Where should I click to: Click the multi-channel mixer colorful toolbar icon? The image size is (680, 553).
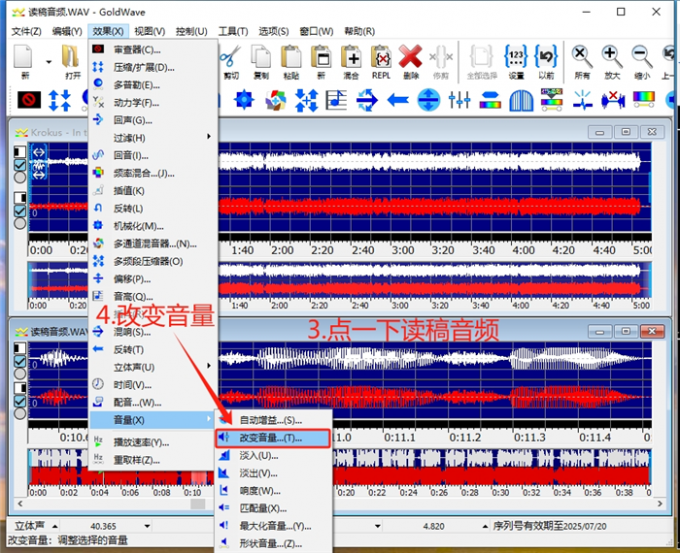[275, 100]
